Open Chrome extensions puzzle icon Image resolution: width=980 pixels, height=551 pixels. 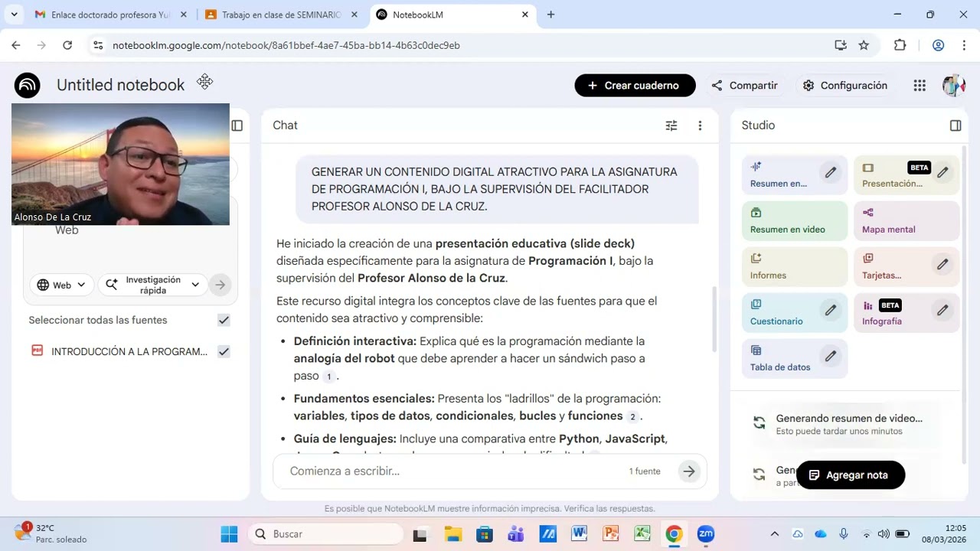(900, 45)
